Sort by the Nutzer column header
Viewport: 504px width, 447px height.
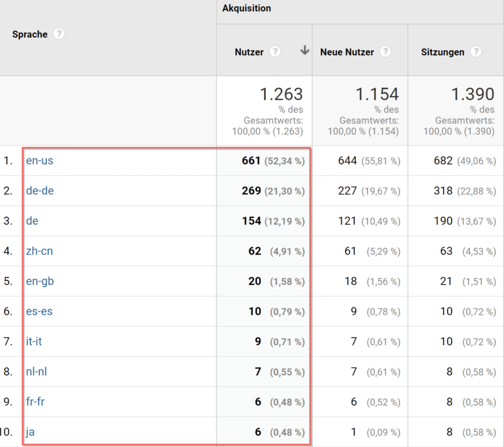249,52
